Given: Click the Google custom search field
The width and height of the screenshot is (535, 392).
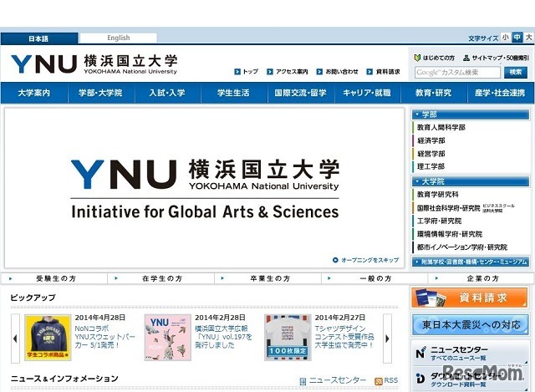Looking at the screenshot, I should coord(457,73).
